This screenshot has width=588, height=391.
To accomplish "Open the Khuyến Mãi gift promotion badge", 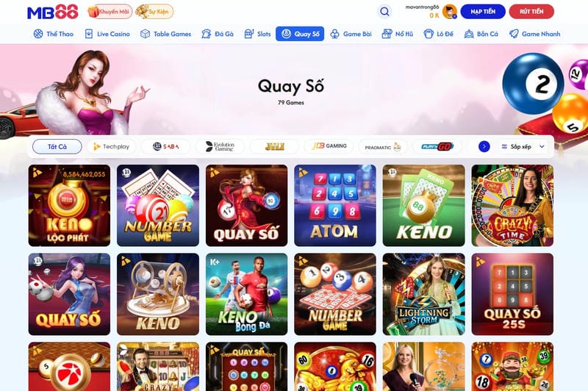I will click(x=110, y=12).
